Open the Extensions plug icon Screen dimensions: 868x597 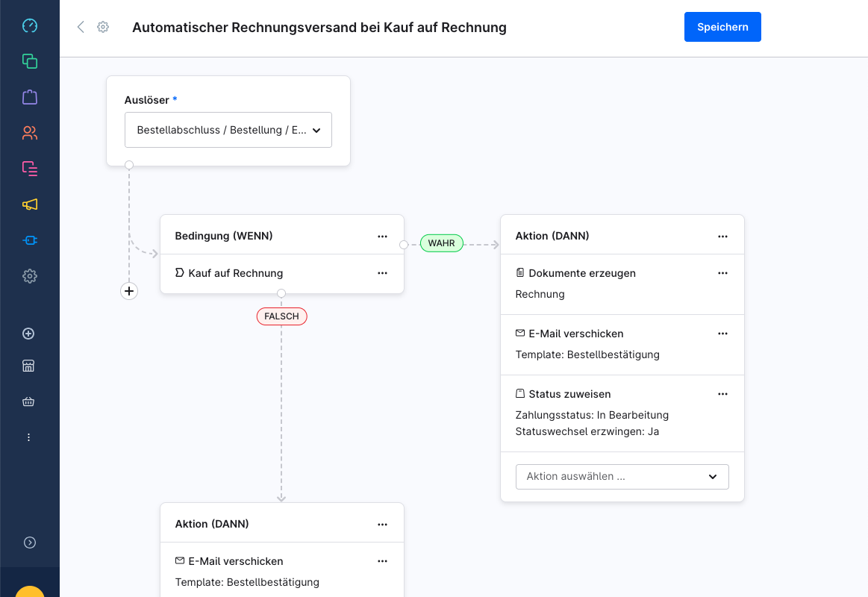(29, 240)
